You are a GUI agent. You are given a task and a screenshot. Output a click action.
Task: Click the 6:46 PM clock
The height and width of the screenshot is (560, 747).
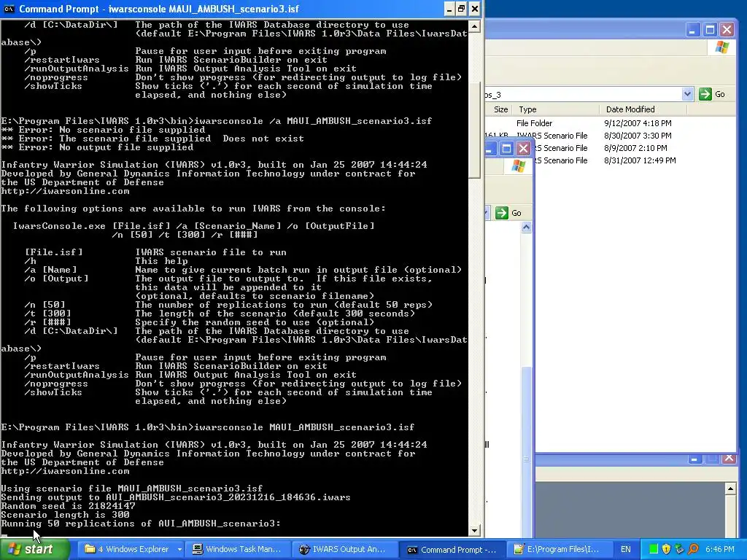pos(720,549)
